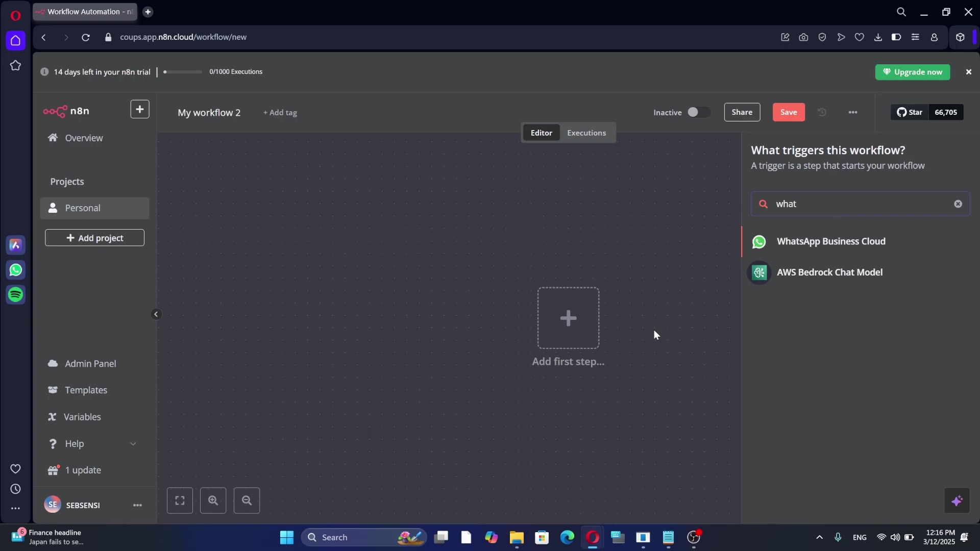Image resolution: width=980 pixels, height=551 pixels.
Task: Open Opera downloads
Action: 878,37
